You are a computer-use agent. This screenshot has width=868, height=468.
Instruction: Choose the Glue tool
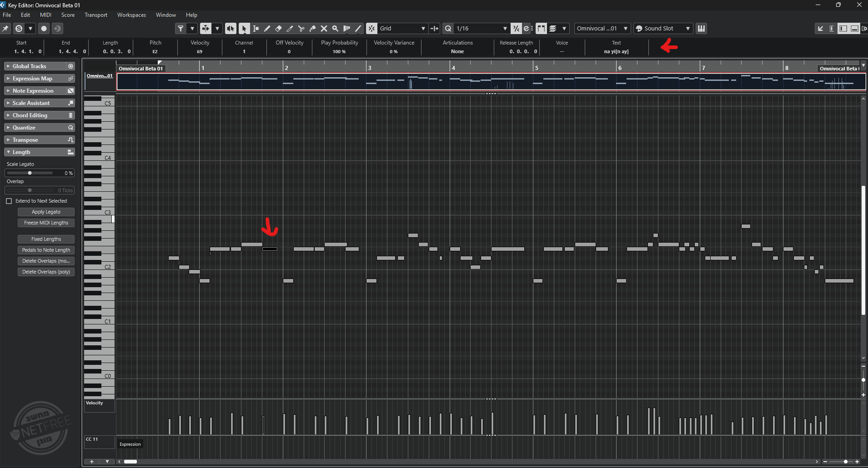point(312,29)
